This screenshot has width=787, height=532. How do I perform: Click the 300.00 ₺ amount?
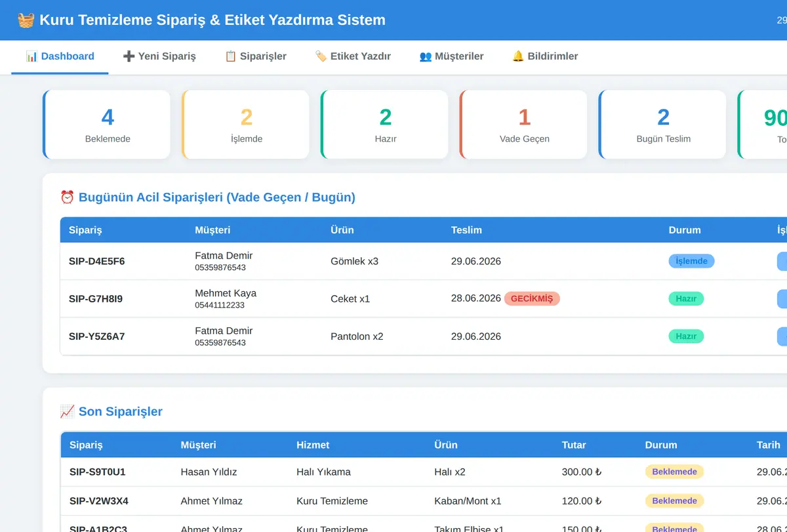582,472
